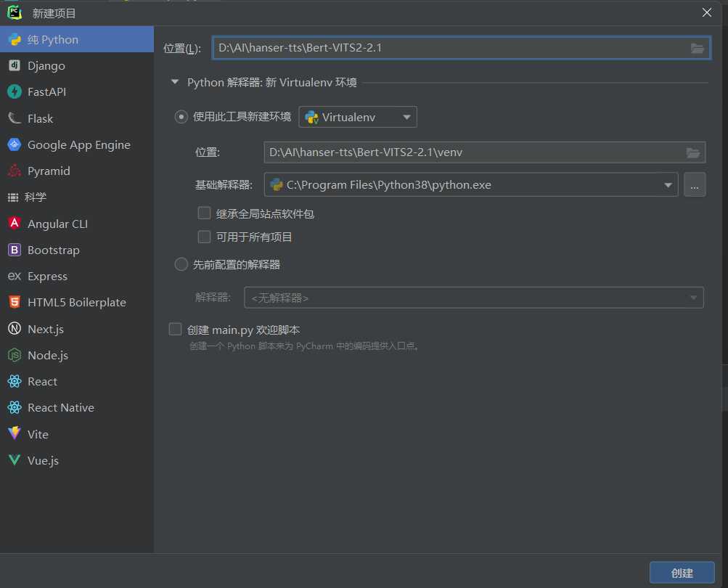
Task: Select HTML5 Boilerplate project type
Action: pyautogui.click(x=77, y=302)
